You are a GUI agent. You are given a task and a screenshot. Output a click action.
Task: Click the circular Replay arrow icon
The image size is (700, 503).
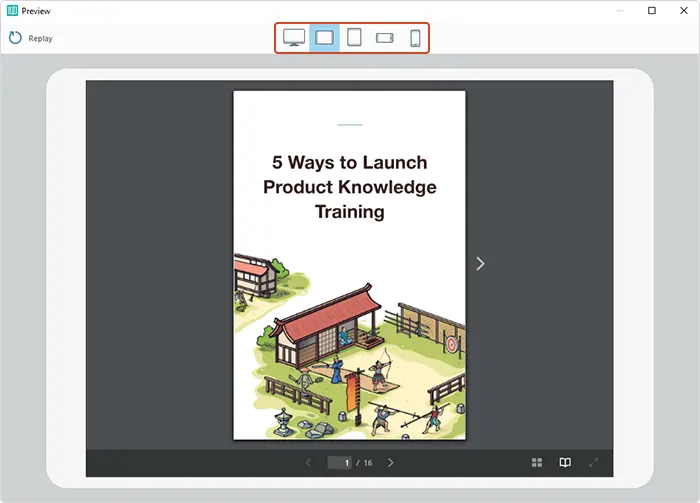click(x=15, y=39)
